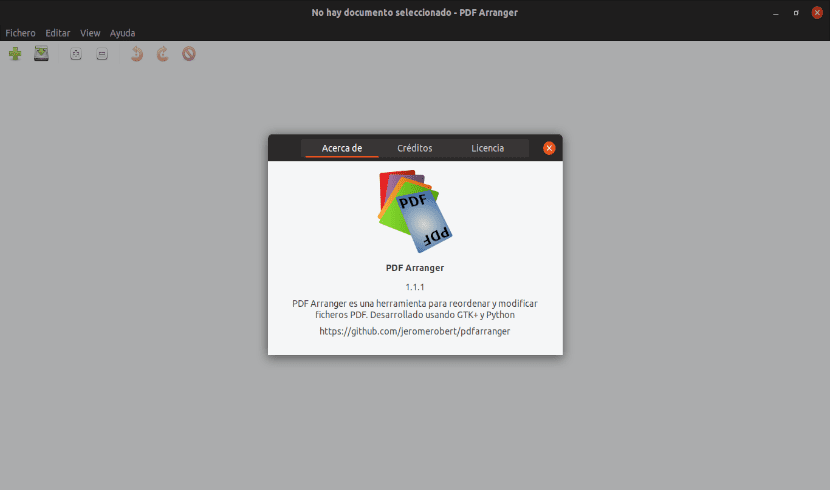The width and height of the screenshot is (830, 490).
Task: Click the Delete pages toolbar icon
Action: pyautogui.click(x=189, y=53)
